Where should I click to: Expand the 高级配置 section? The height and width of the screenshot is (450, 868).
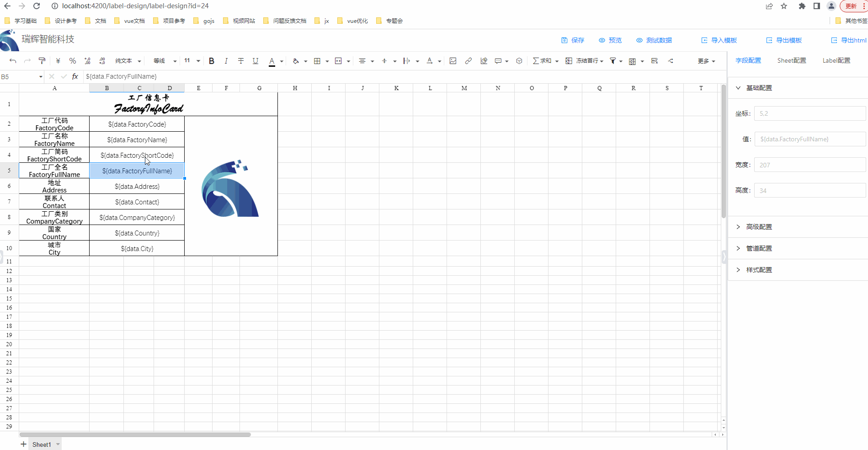pos(798,227)
